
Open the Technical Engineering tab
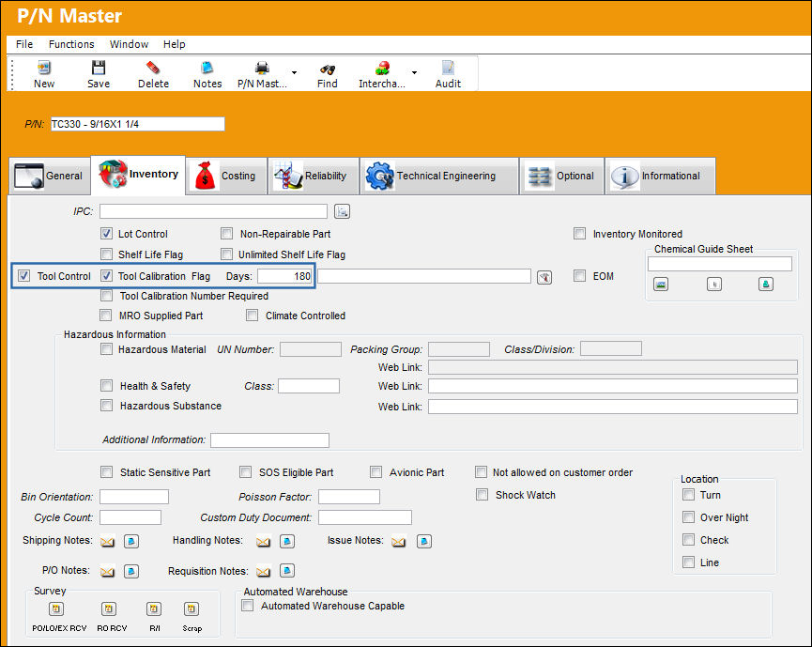(439, 176)
